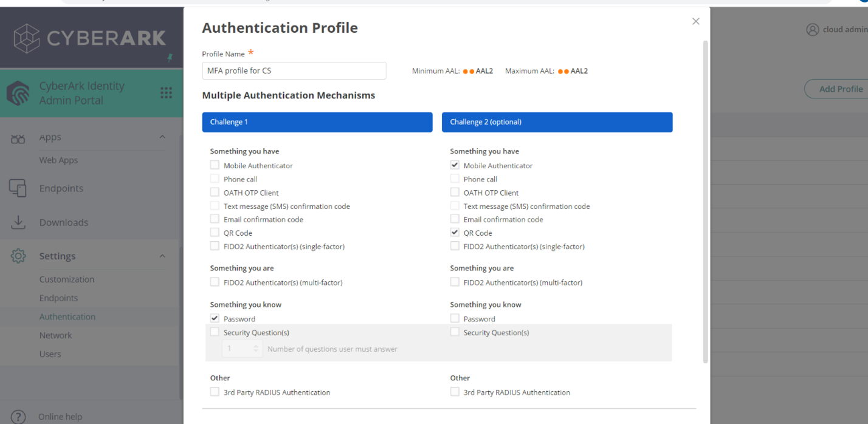This screenshot has height=424, width=868.
Task: Click CyberArk Identity Admin Portal title
Action: click(82, 93)
